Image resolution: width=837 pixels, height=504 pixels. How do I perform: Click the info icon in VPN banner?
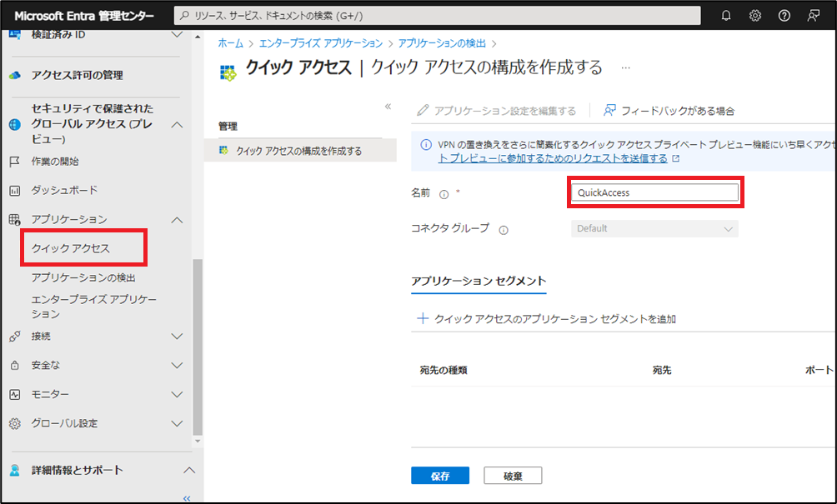pos(426,144)
